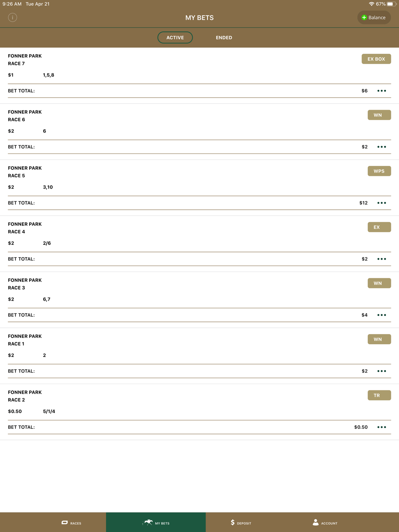Open more options for Race 6 bet
This screenshot has height=532, width=399.
point(382,147)
